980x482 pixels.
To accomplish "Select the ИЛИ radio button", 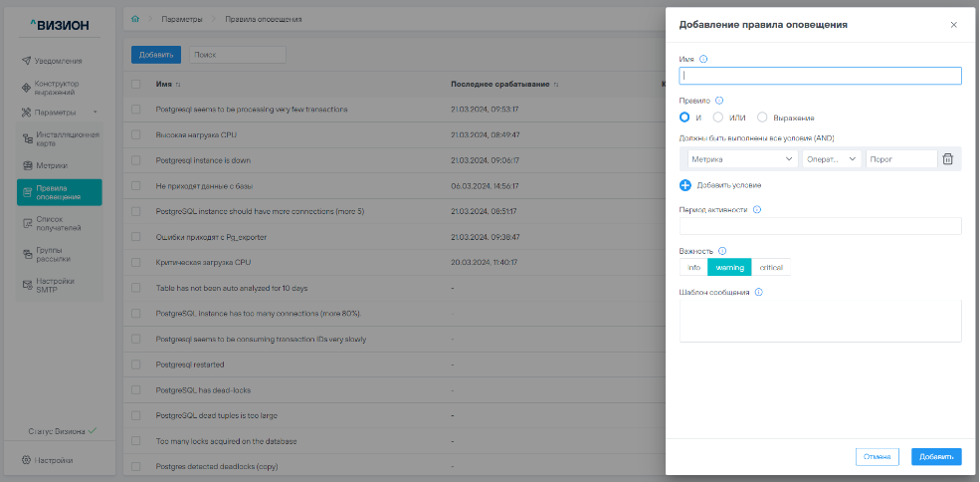I will coord(718,118).
